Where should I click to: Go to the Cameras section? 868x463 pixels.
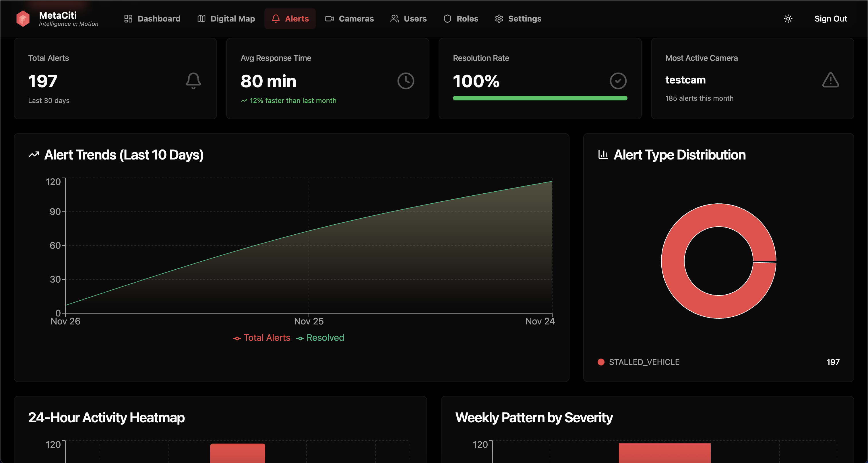coord(349,19)
